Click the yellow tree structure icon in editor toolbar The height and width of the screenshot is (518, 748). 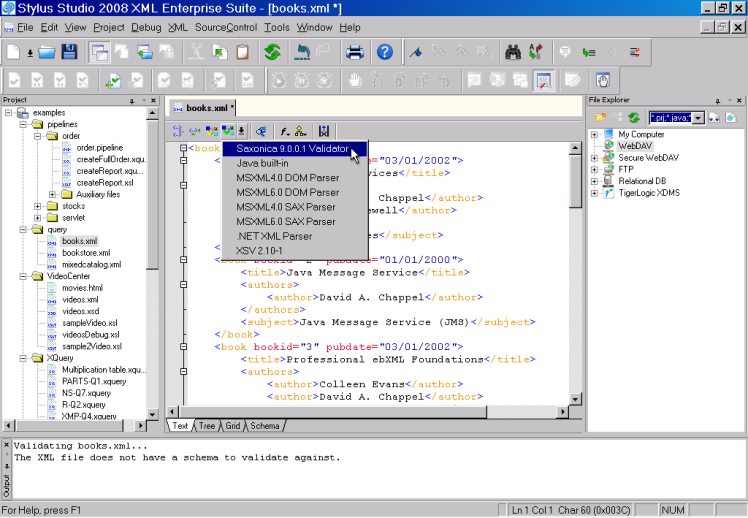[301, 131]
